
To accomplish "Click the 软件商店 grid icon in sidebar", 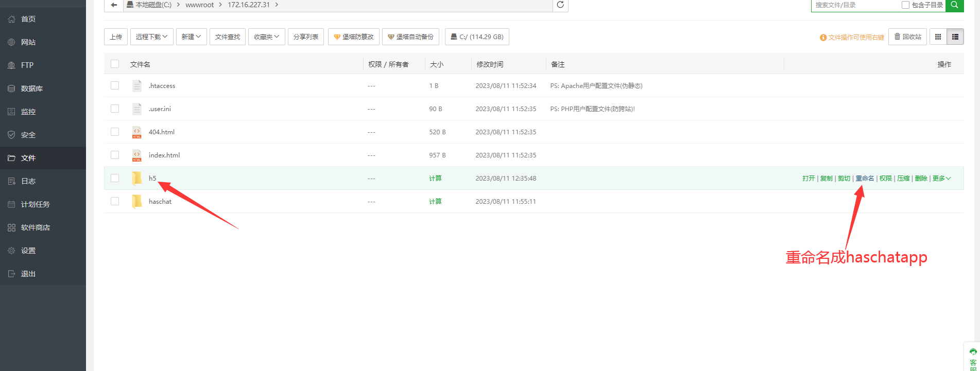I will tap(11, 227).
